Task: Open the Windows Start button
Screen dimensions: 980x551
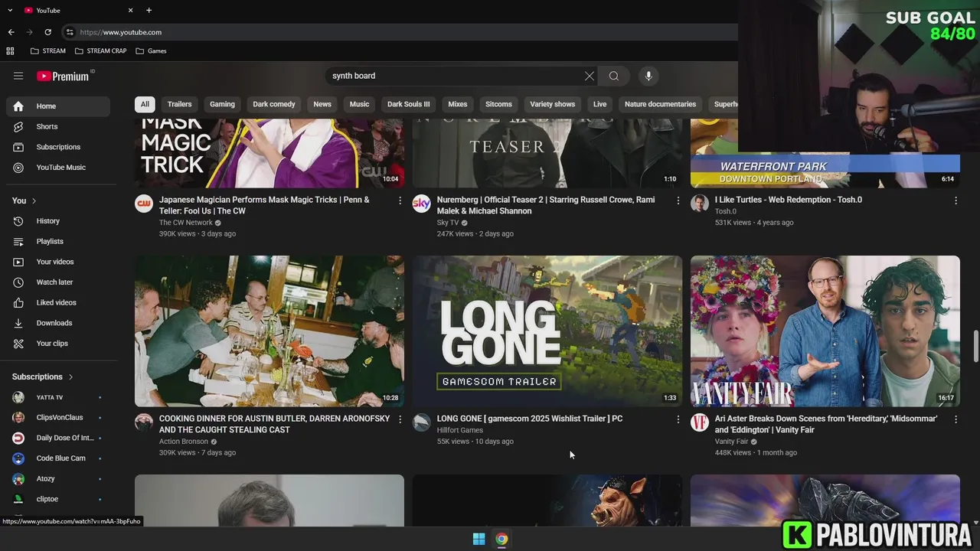Action: pos(479,539)
